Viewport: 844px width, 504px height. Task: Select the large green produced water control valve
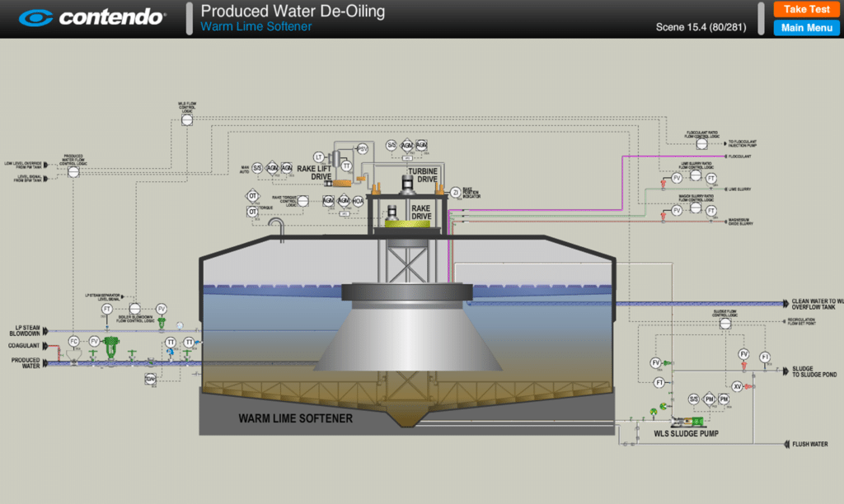(111, 348)
